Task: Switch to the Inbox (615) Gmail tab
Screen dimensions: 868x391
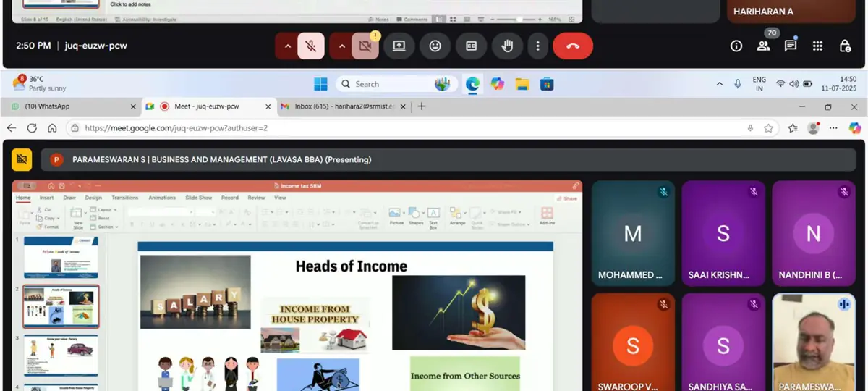Action: [x=342, y=106]
